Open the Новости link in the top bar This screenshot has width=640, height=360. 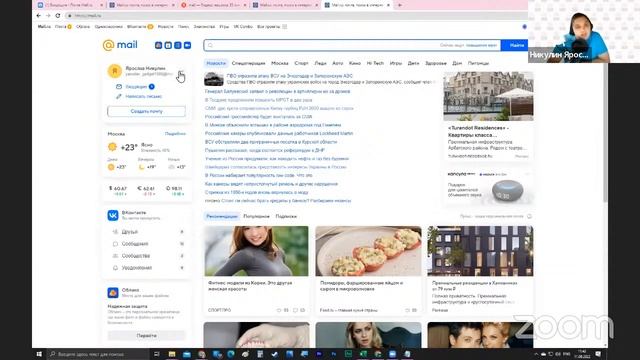click(x=165, y=27)
